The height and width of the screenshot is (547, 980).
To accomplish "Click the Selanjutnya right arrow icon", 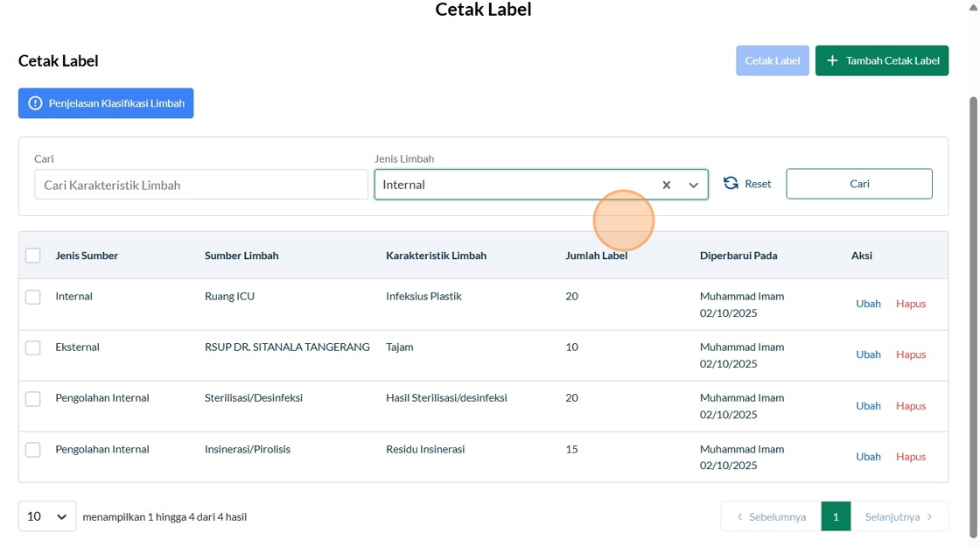I will 929,516.
